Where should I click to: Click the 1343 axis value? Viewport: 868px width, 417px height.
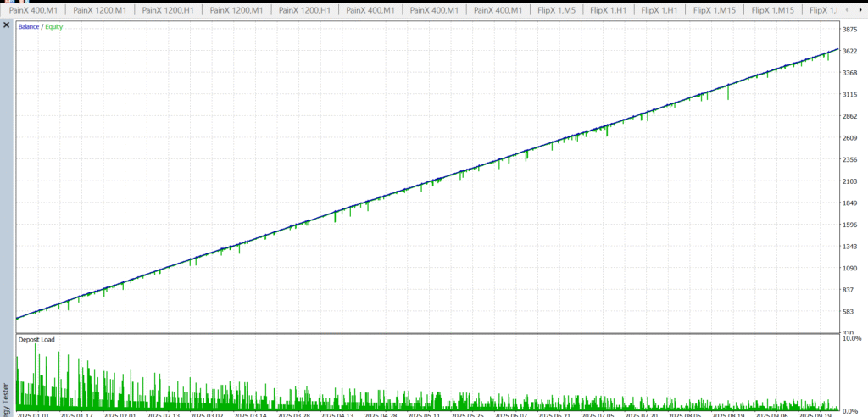pos(849,247)
